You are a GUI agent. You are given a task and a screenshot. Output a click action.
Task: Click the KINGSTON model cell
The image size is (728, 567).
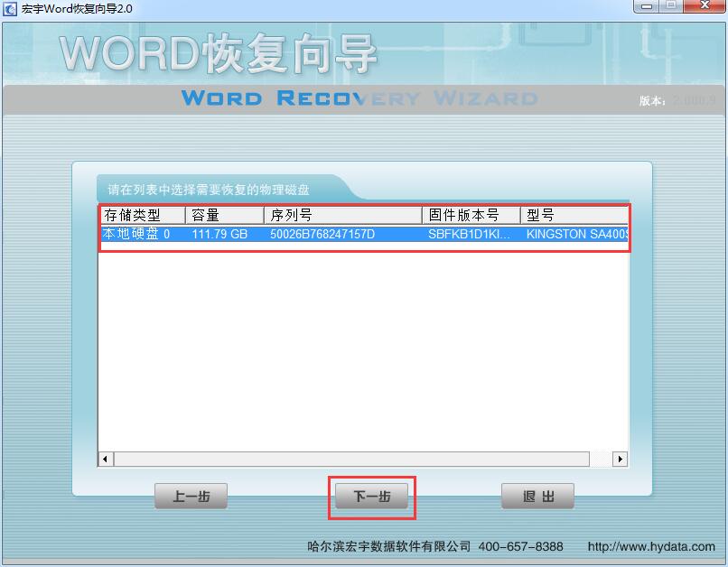coord(576,235)
